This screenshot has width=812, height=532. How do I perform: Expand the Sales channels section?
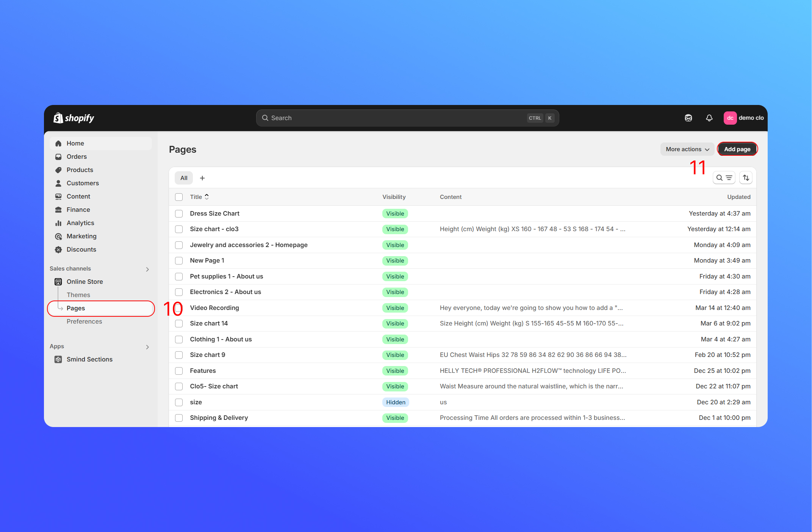pyautogui.click(x=147, y=269)
